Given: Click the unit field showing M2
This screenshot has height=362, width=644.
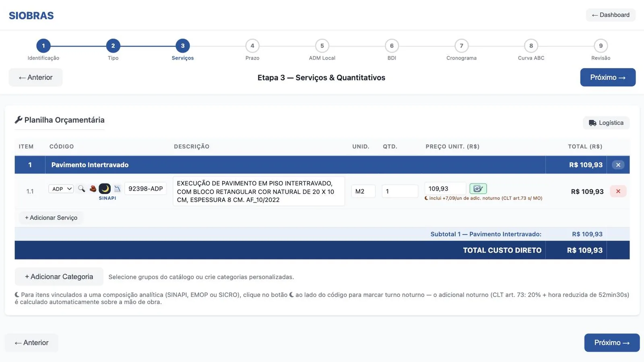Looking at the screenshot, I should tap(363, 191).
